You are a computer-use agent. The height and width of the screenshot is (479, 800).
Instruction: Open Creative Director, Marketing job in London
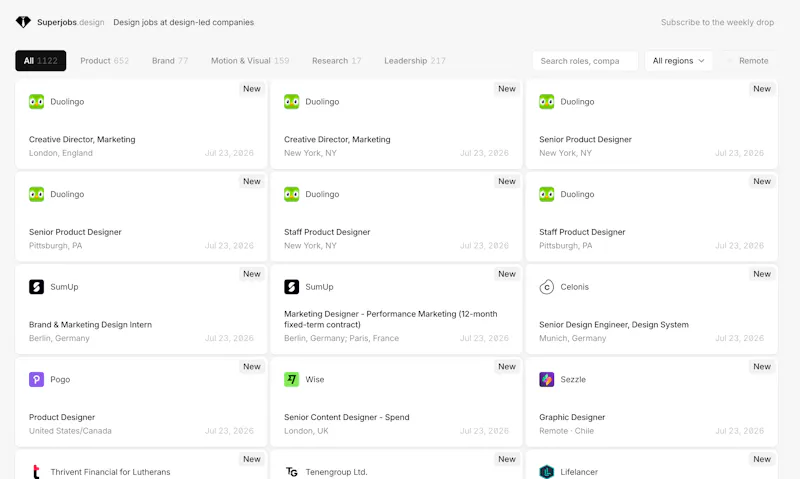click(x=141, y=124)
